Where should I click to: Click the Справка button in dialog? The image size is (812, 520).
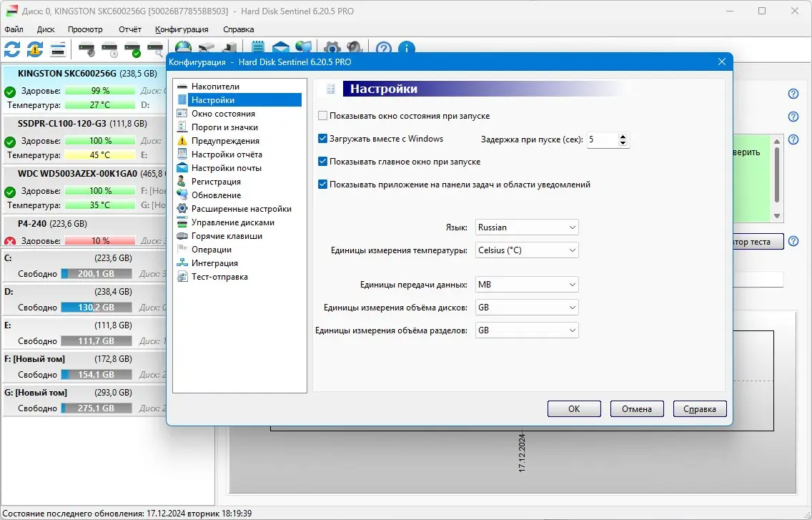point(700,408)
